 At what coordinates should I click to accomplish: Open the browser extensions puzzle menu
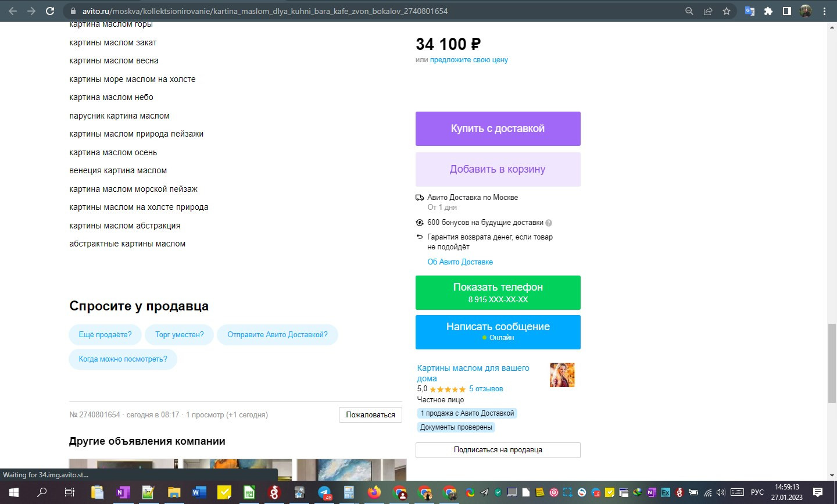pyautogui.click(x=768, y=11)
